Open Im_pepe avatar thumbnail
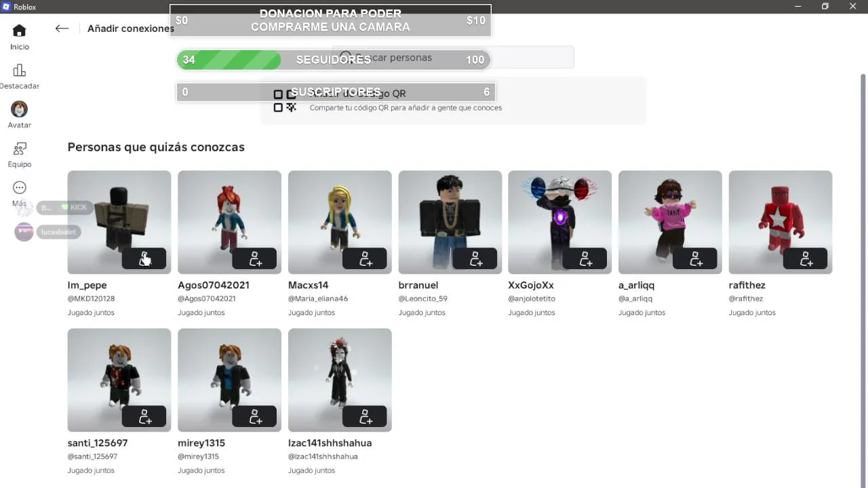The height and width of the screenshot is (488, 868). 119,222
